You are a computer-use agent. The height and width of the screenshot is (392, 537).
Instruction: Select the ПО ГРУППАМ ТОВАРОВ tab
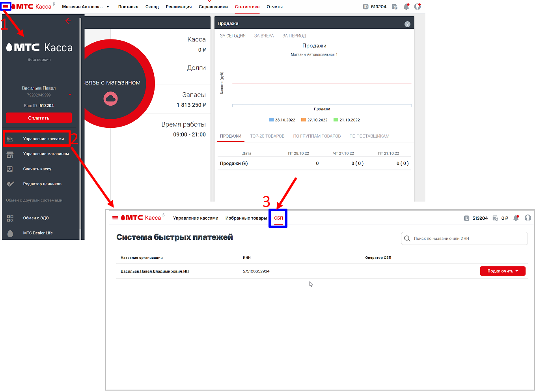[x=317, y=136]
